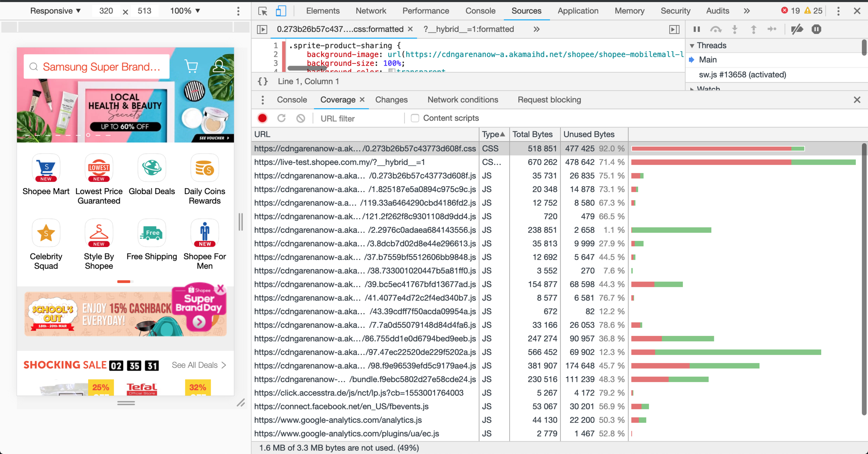868x454 pixels.
Task: Enable the Content scripts checkbox
Action: click(x=415, y=118)
